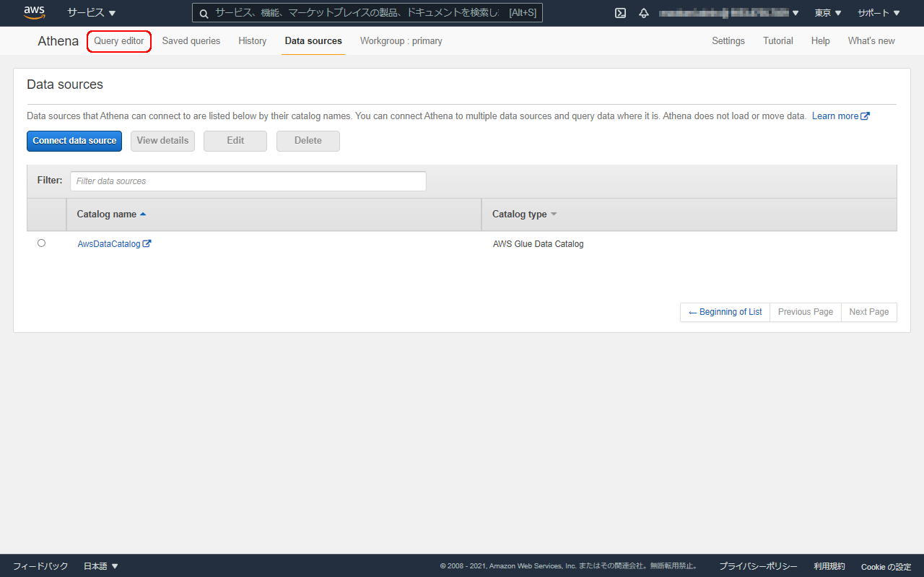Open the フィードバック feedback link

point(40,566)
